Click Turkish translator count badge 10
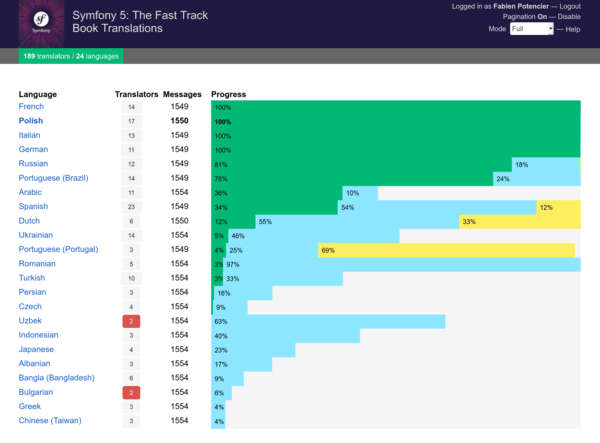600x443 pixels. point(131,279)
